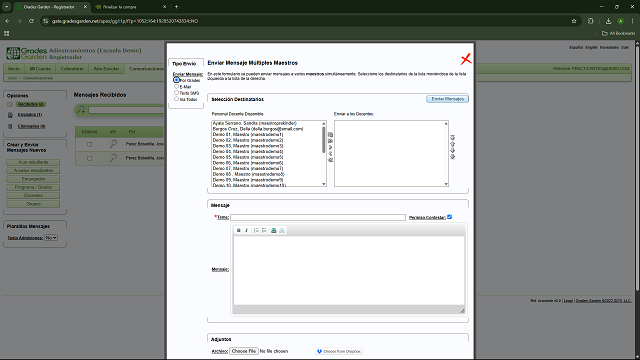View first message via magnifier icon
This screenshot has height=360, width=640.
[113, 144]
